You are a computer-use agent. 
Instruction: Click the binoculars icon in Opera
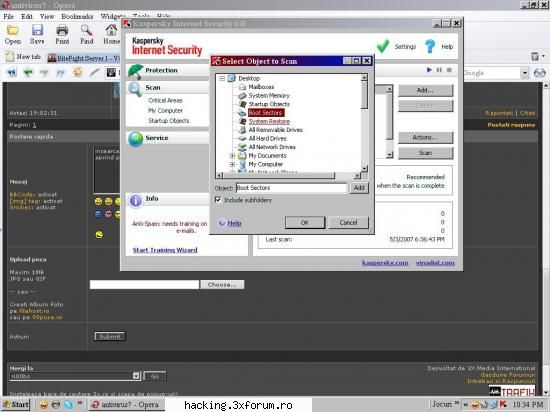tap(540, 73)
